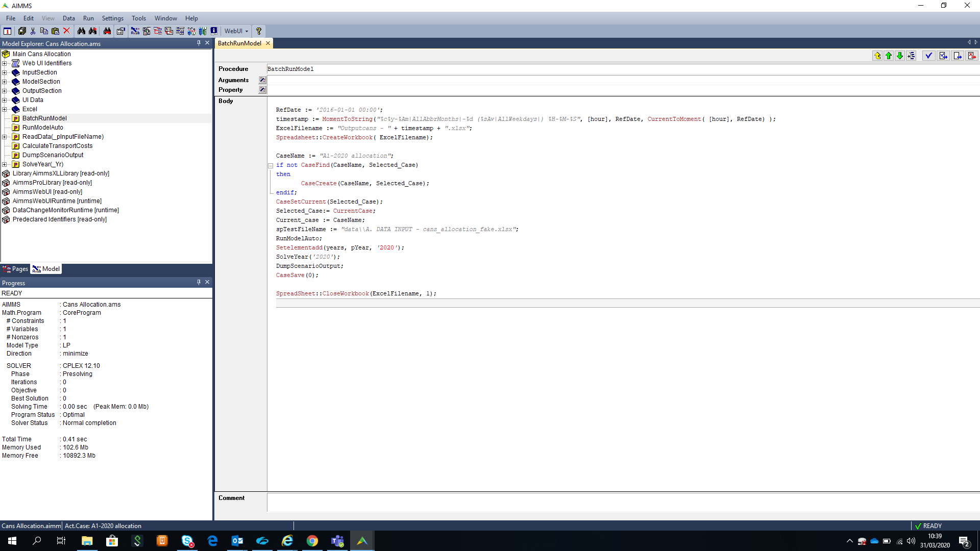Open the Attributes properties toolbar icon

(121, 31)
